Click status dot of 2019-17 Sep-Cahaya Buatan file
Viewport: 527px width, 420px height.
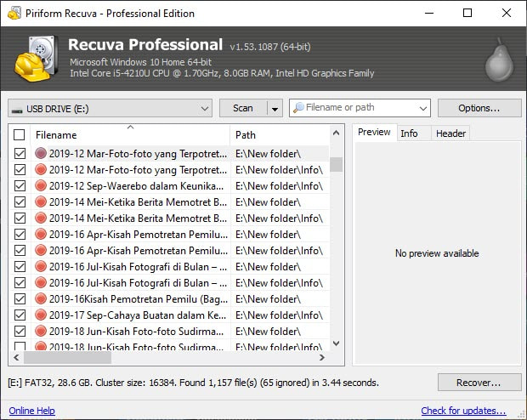point(41,315)
